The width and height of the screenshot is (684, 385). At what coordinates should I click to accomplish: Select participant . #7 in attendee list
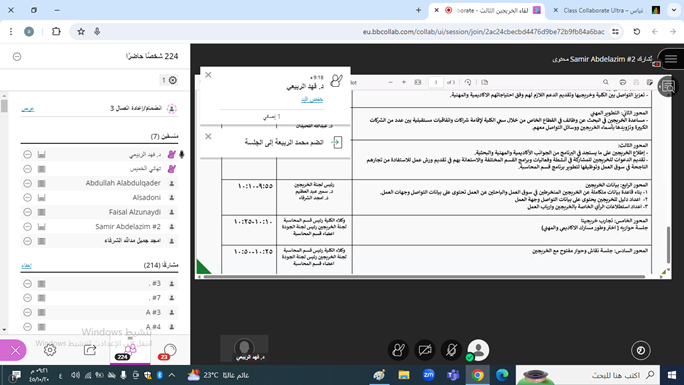pyautogui.click(x=155, y=298)
